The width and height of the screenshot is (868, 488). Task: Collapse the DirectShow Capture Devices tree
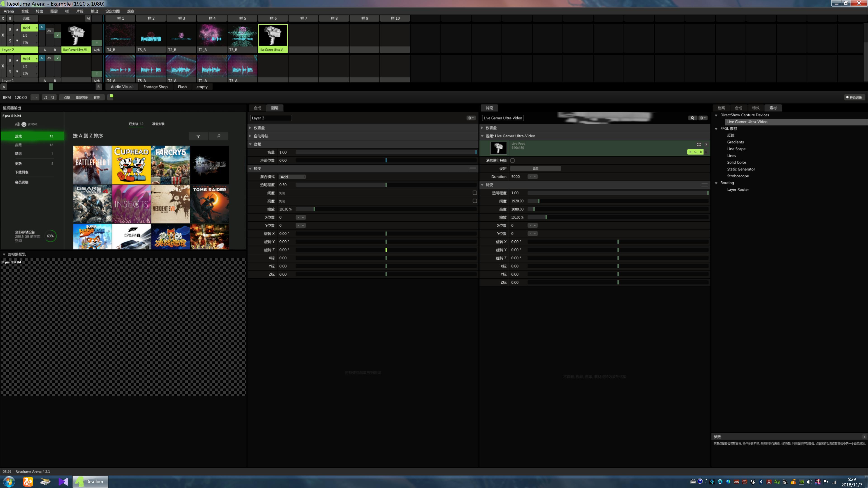(x=716, y=115)
